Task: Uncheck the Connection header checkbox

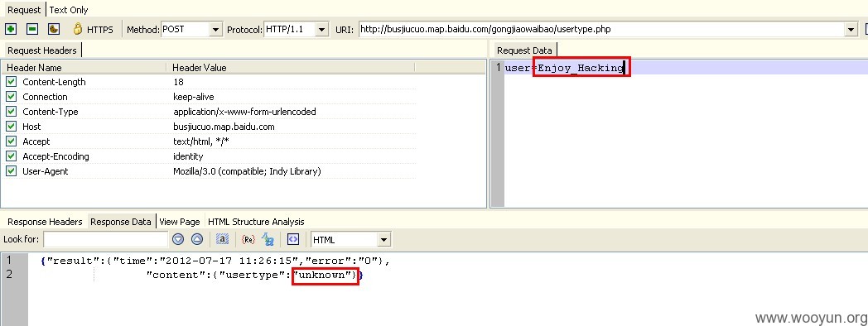Action: click(11, 97)
